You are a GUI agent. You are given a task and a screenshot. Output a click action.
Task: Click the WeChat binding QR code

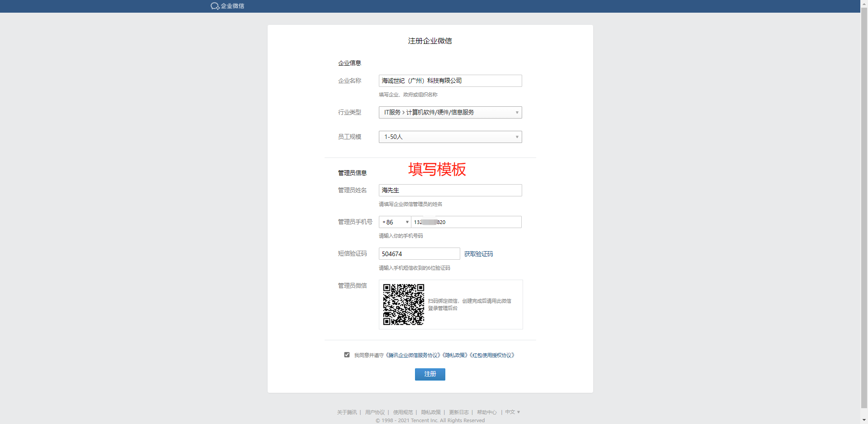[404, 305]
